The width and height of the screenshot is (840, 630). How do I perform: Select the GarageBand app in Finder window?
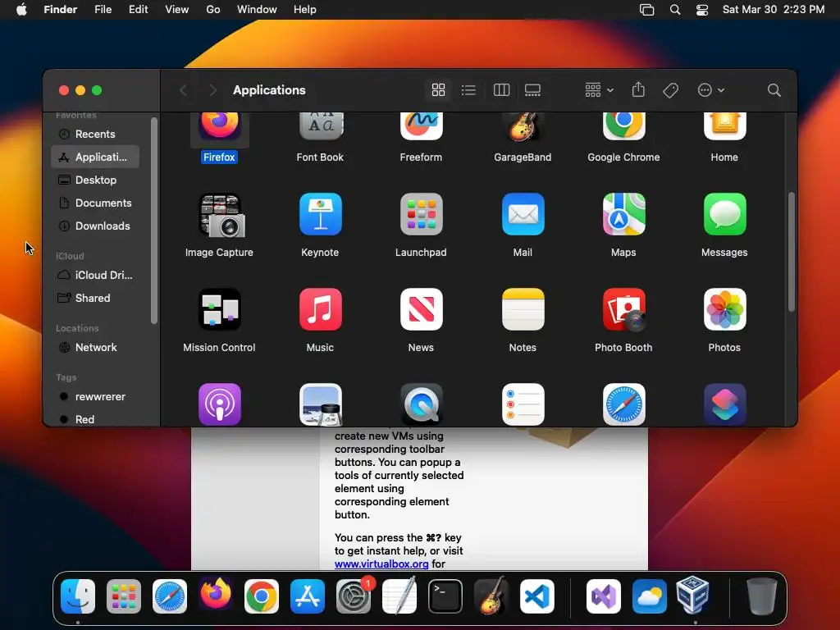523,126
